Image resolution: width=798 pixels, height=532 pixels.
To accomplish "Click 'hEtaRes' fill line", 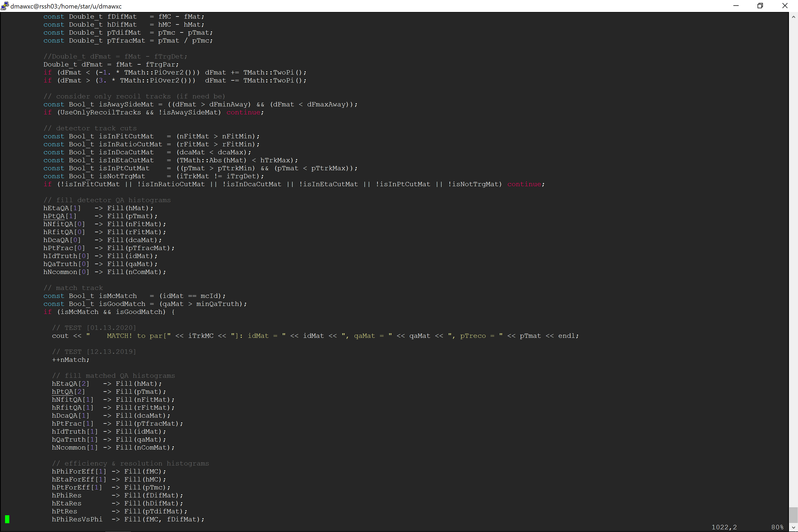I will 117,503.
